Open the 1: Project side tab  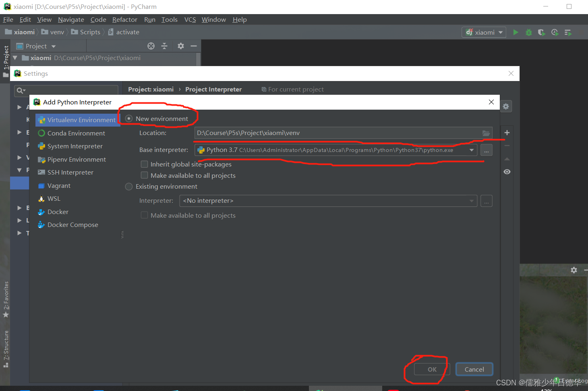(6, 61)
